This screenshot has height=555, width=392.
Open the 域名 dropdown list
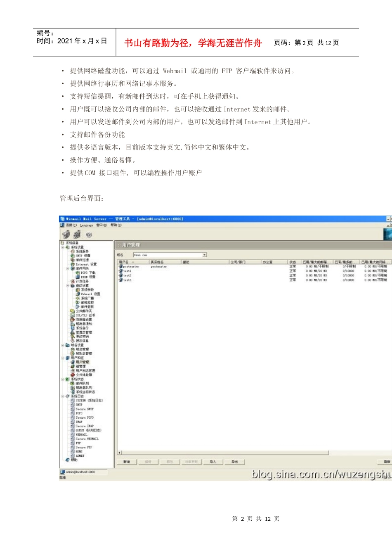[204, 255]
